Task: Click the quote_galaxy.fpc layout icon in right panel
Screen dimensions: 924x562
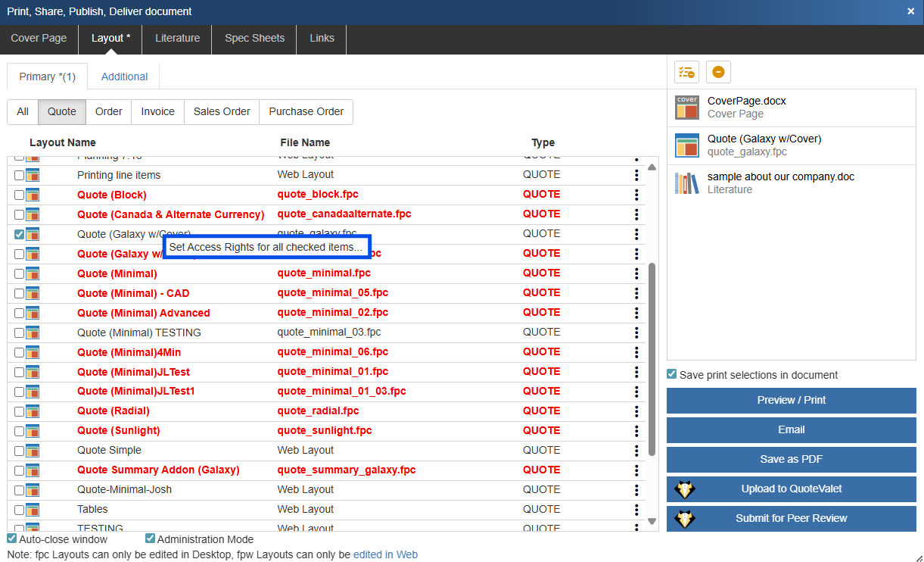Action: (x=686, y=145)
